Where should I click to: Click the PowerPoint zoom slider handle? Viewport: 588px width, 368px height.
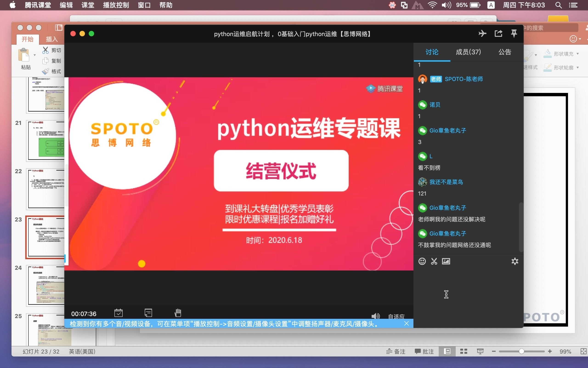pos(521,351)
